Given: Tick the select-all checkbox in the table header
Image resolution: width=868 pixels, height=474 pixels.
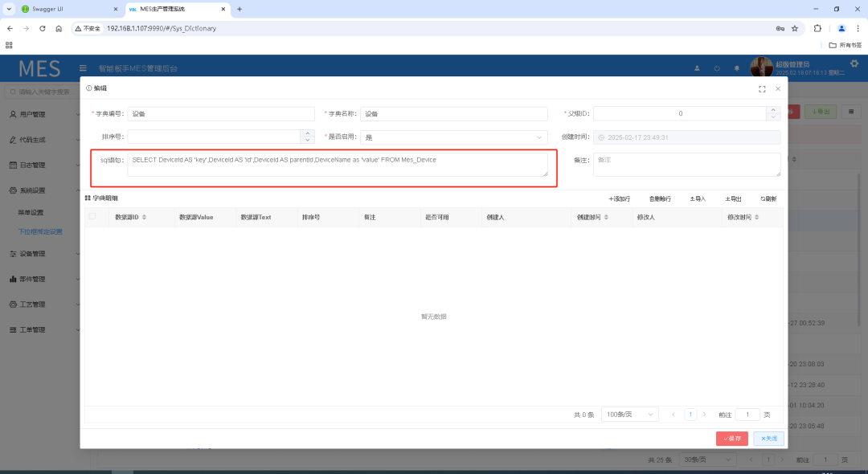Looking at the screenshot, I should click(92, 217).
